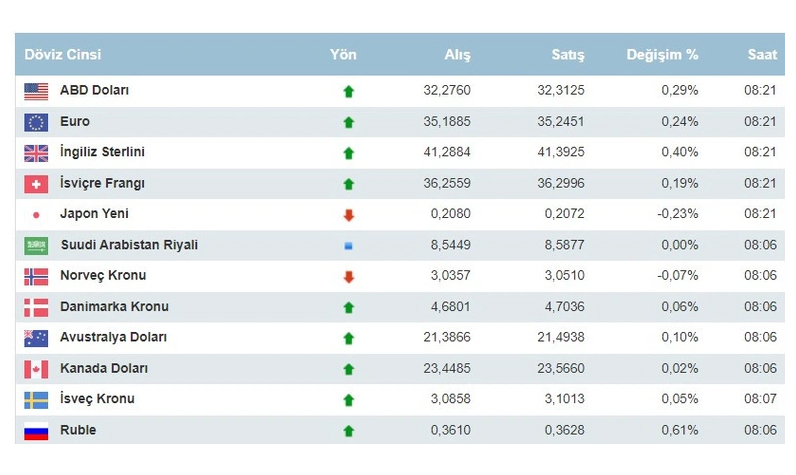Click the Değişim % column header
796x475 pixels.
[662, 55]
